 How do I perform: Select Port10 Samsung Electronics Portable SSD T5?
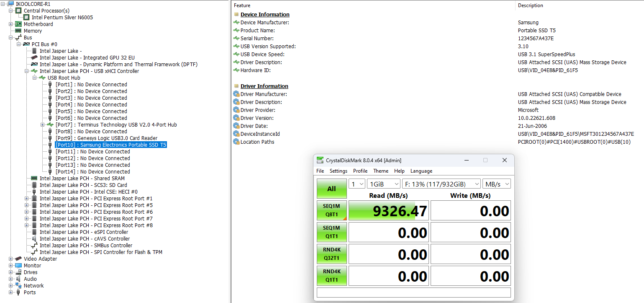pos(111,145)
